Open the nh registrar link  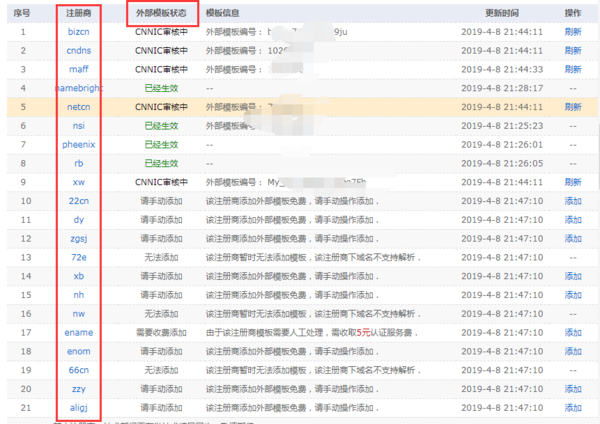click(x=78, y=295)
